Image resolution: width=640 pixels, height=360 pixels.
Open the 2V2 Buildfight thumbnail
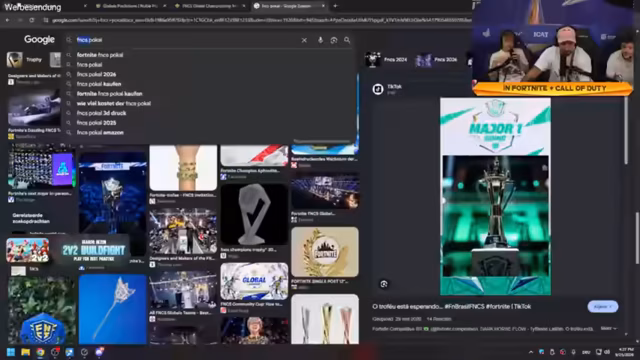click(94, 250)
